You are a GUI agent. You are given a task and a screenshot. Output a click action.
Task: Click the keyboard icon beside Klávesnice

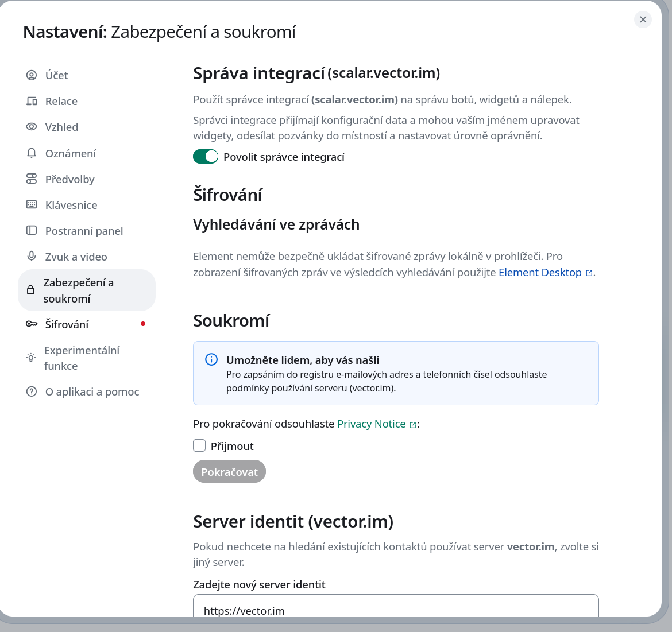[31, 204]
